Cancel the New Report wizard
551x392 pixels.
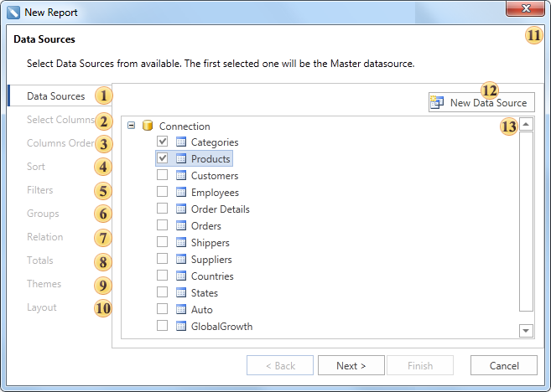[x=503, y=366]
